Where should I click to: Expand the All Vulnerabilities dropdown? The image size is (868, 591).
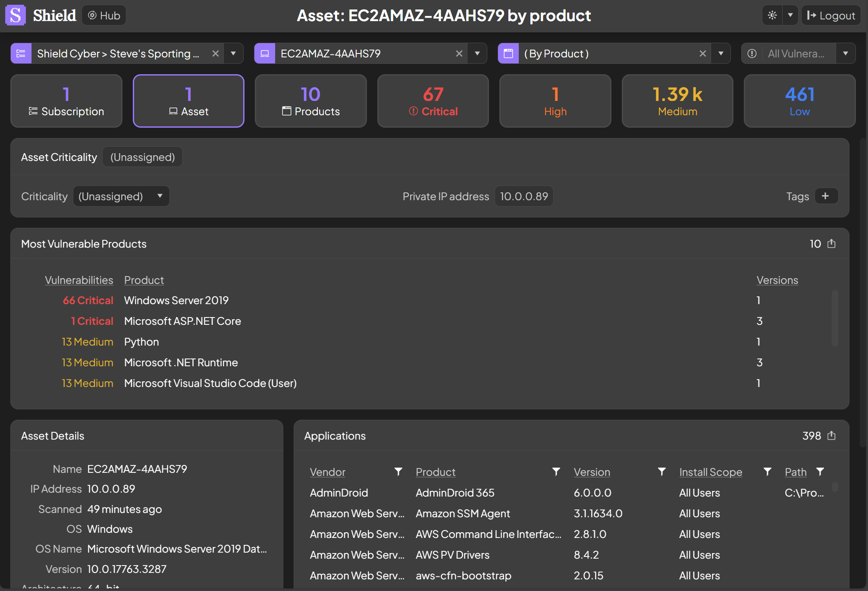[x=846, y=53]
